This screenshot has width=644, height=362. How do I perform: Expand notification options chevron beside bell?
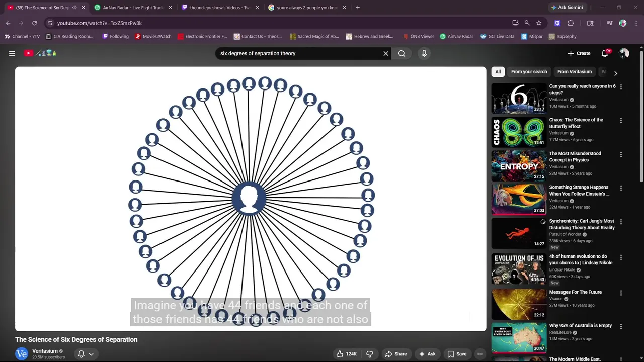tap(91, 354)
